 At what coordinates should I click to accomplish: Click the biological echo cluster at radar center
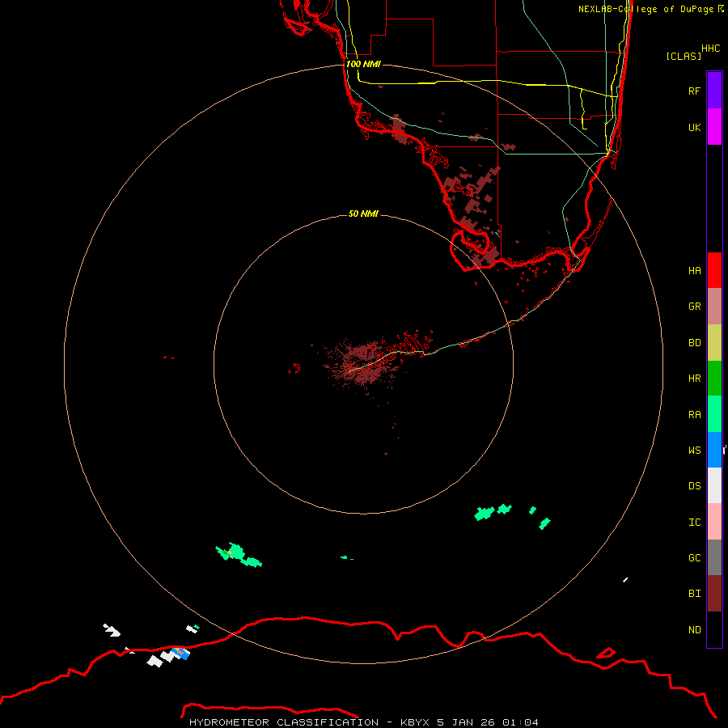(x=362, y=365)
